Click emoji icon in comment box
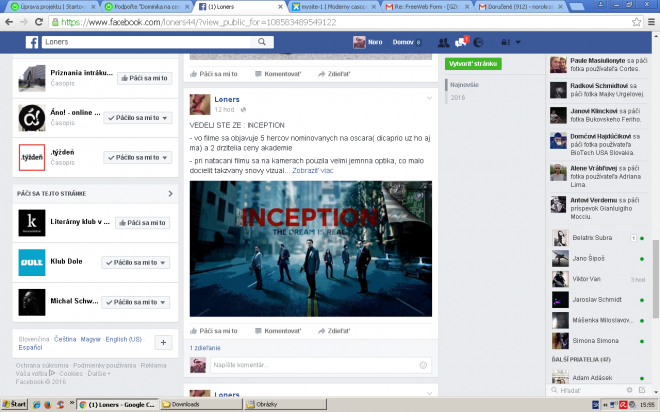The width and height of the screenshot is (660, 412). (423, 365)
